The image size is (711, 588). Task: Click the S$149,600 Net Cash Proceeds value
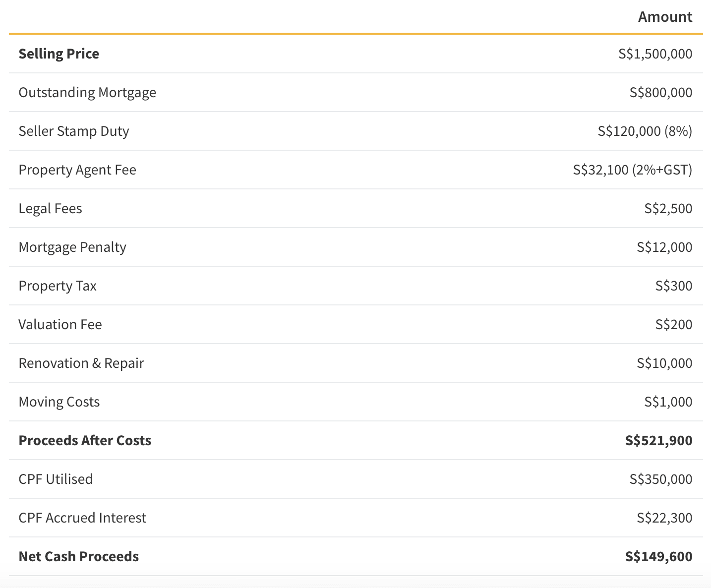[x=659, y=556]
